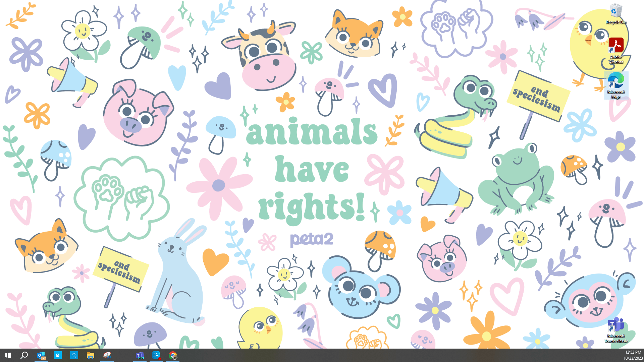Launch the printer app pinned to taskbar
644x362 pixels.
click(x=74, y=356)
